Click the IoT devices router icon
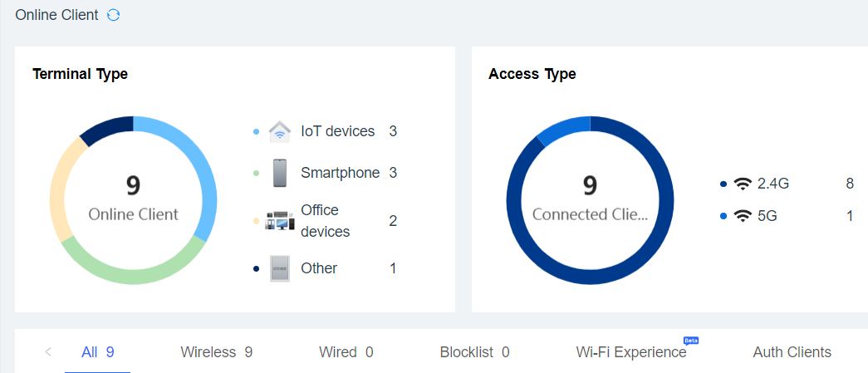 click(x=280, y=131)
